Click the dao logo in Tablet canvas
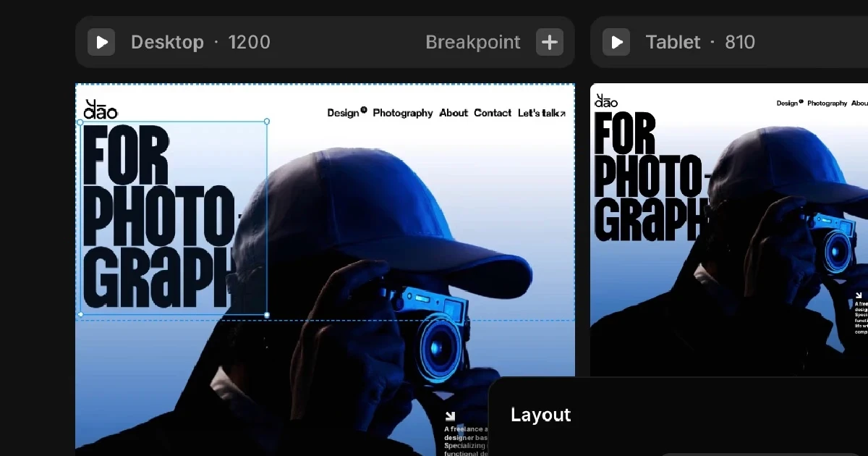Image resolution: width=868 pixels, height=456 pixels. tap(606, 101)
